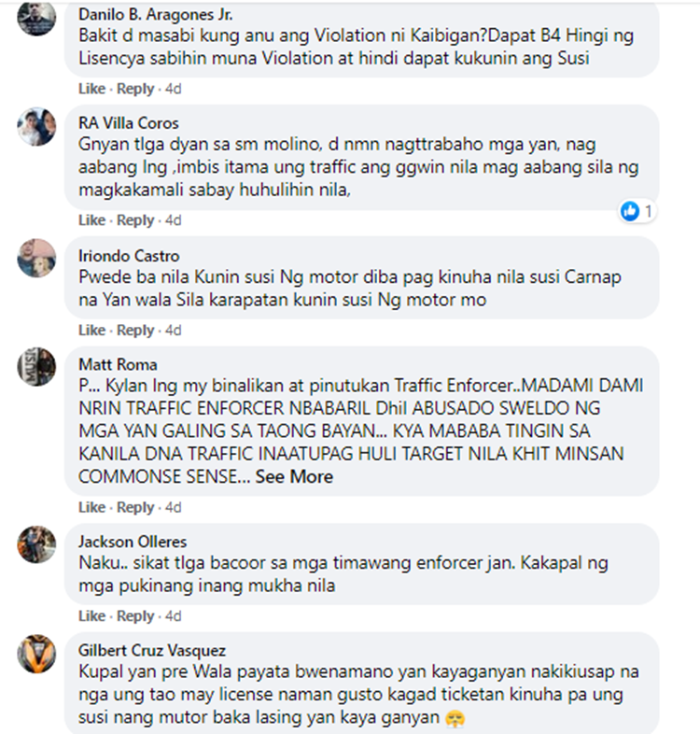Like Matt Roma's comment
Image resolution: width=700 pixels, height=734 pixels.
pyautogui.click(x=91, y=507)
